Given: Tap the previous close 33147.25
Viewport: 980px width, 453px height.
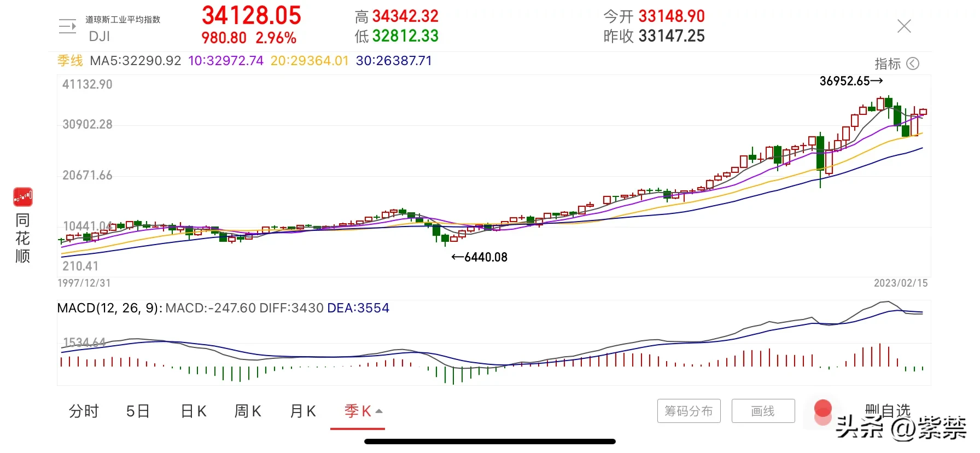Looking at the screenshot, I should pyautogui.click(x=672, y=36).
